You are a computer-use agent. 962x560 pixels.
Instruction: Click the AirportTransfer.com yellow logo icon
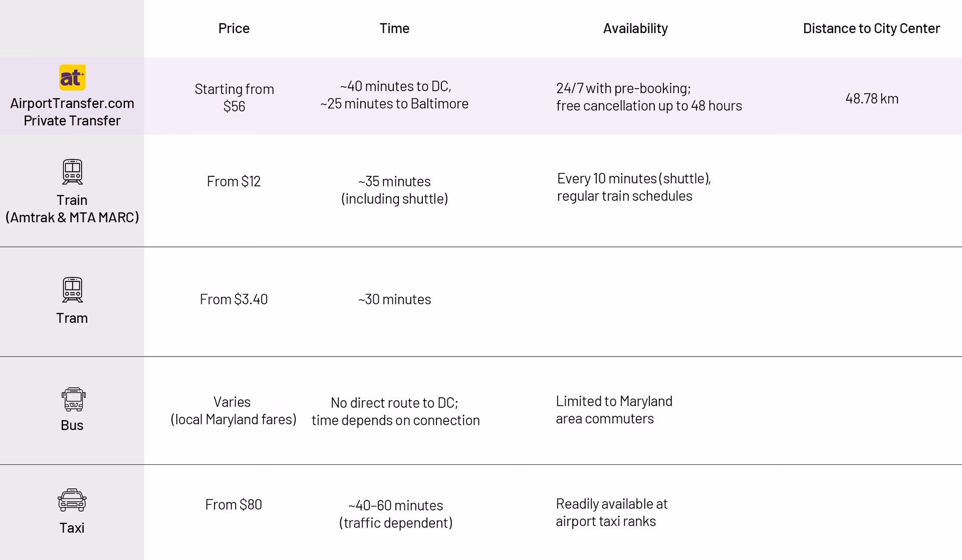(x=72, y=78)
